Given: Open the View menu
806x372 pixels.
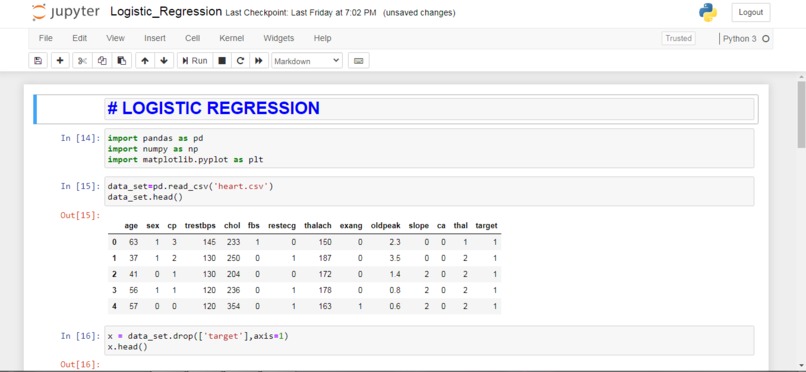Looking at the screenshot, I should click(x=115, y=38).
